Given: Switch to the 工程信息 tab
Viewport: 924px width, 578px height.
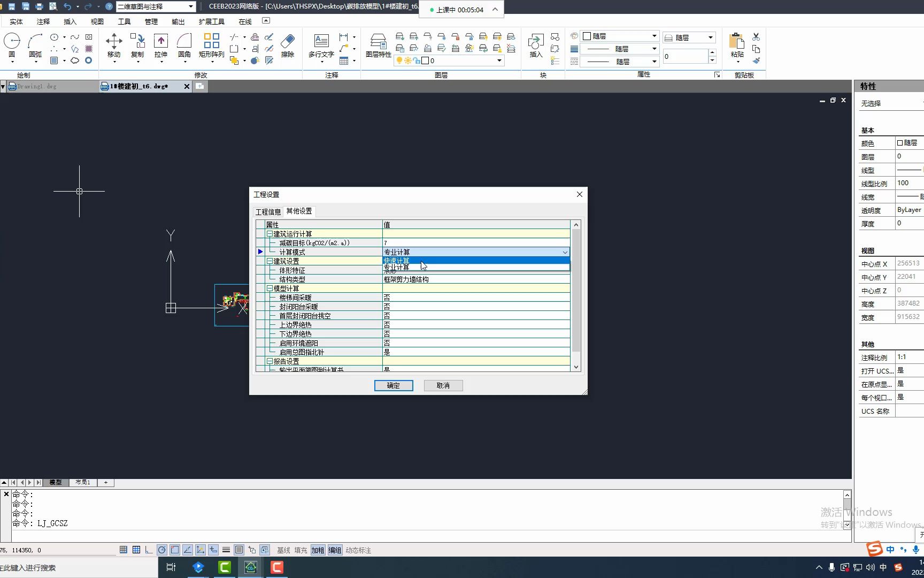Looking at the screenshot, I should 268,212.
